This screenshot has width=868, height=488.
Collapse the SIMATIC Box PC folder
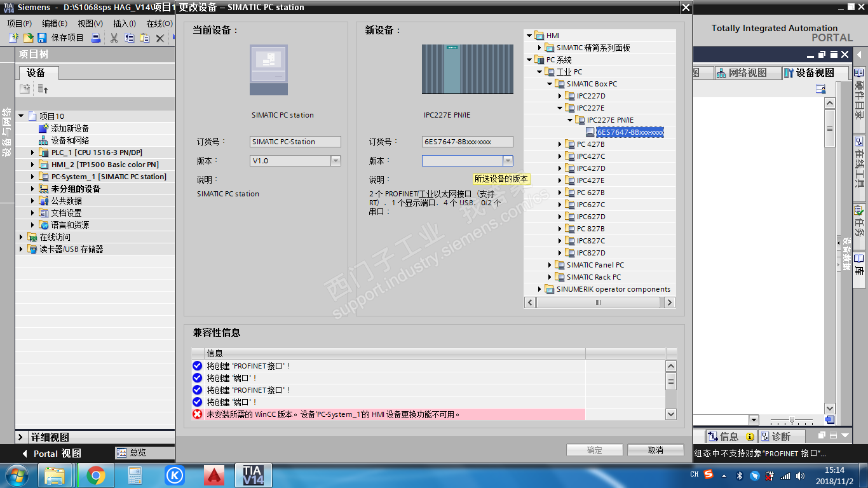(550, 84)
